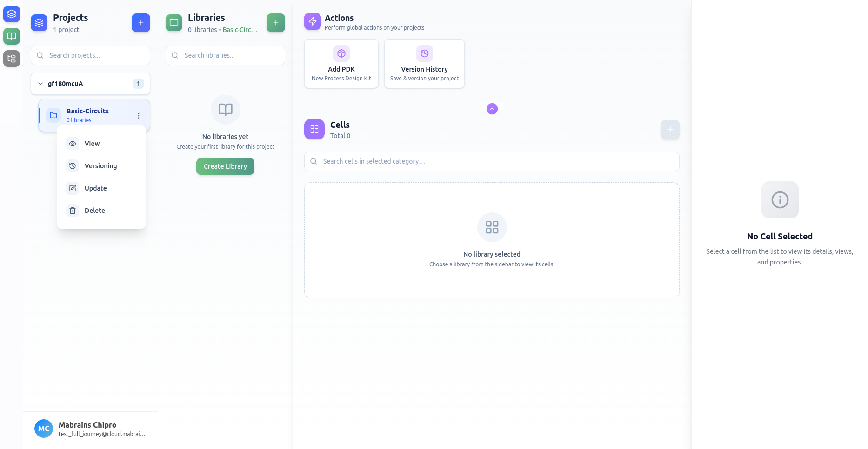The image size is (868, 449).
Task: Collapse the Actions section with the chevron
Action: click(x=491, y=108)
